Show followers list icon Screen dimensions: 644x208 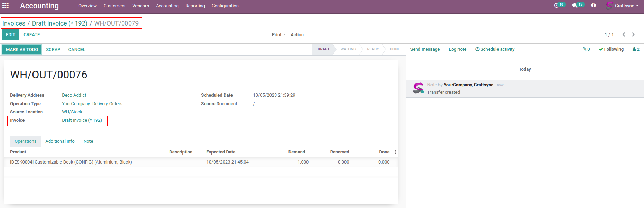coord(636,49)
